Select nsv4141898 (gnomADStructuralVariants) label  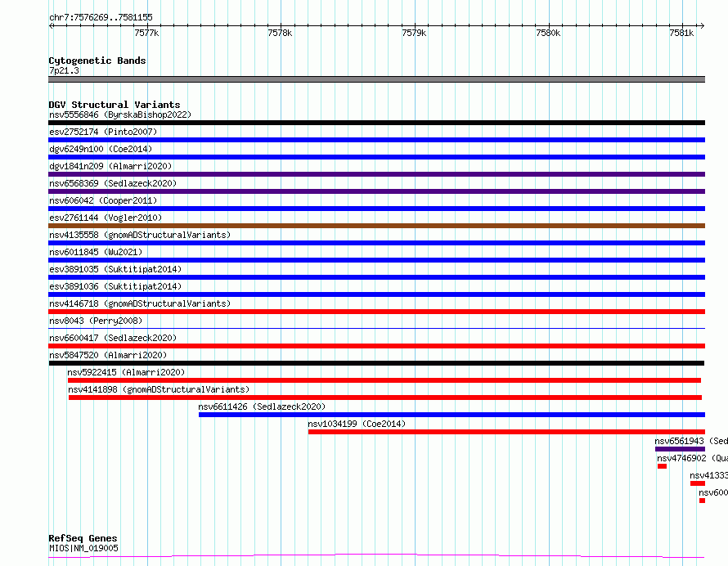[159, 389]
